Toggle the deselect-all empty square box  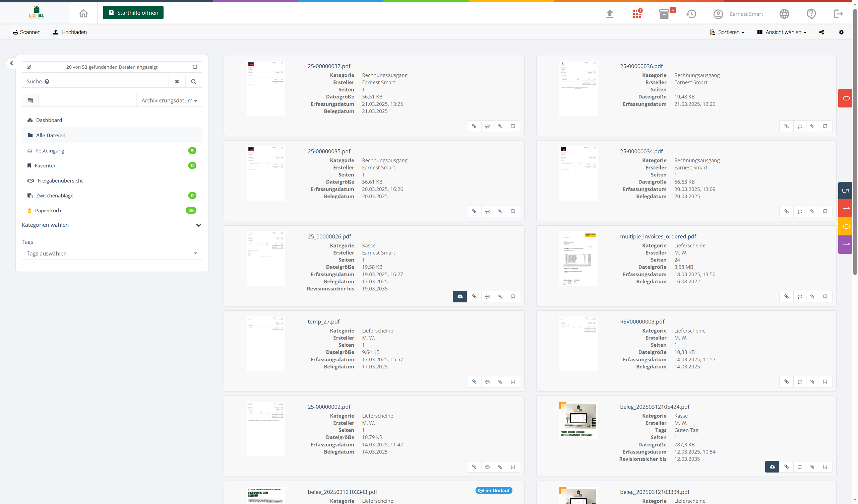(x=195, y=67)
